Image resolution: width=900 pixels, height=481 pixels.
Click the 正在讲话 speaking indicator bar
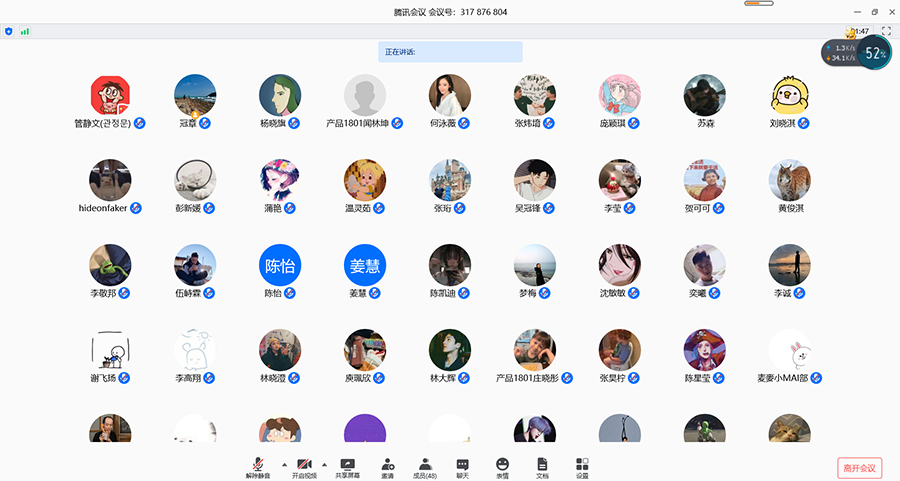tap(450, 52)
